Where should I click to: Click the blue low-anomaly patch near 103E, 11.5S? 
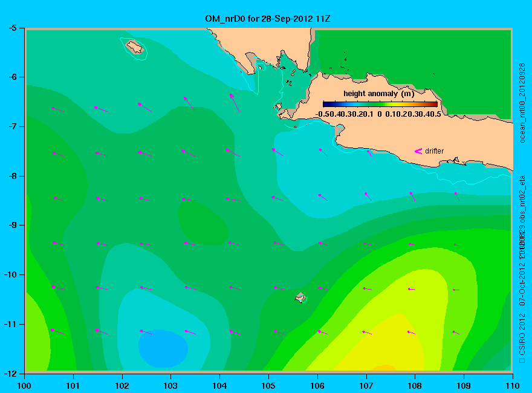(163, 349)
